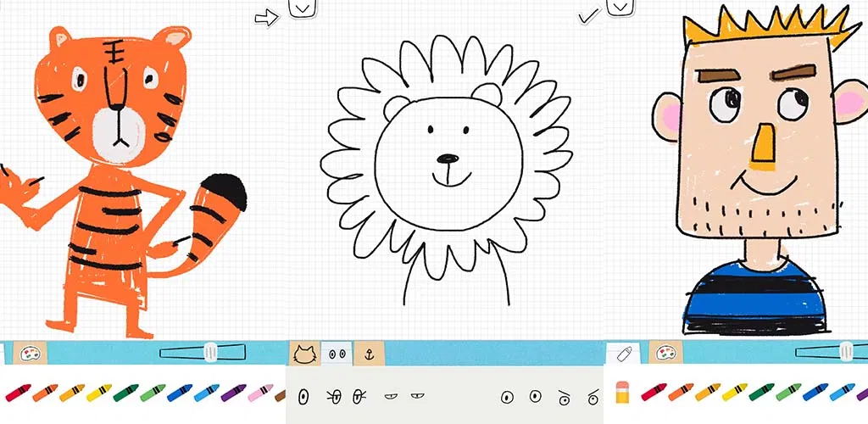
Task: Insert the last eye sticker with raised eyebrow
Action: click(593, 397)
